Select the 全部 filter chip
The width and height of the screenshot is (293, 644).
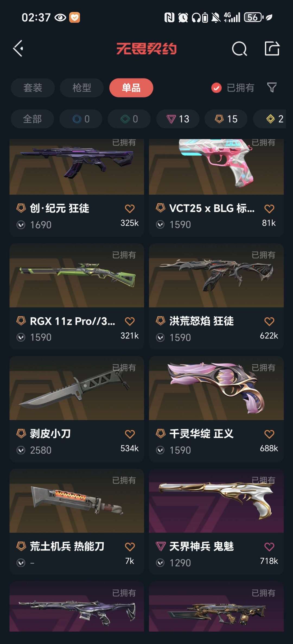click(x=32, y=119)
